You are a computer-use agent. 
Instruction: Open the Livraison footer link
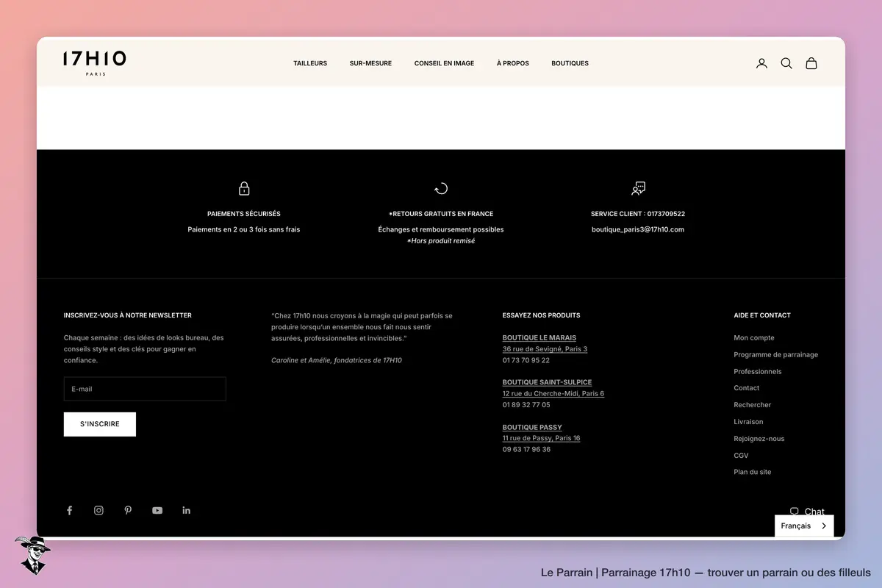pyautogui.click(x=748, y=422)
